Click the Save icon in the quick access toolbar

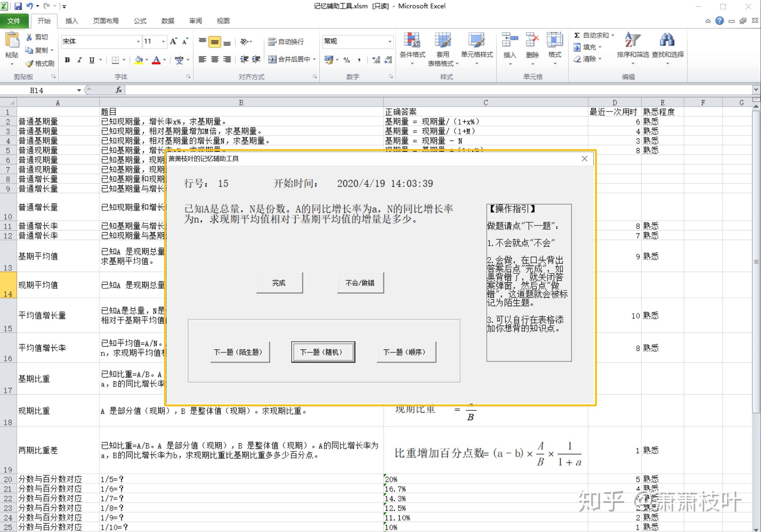tap(18, 6)
